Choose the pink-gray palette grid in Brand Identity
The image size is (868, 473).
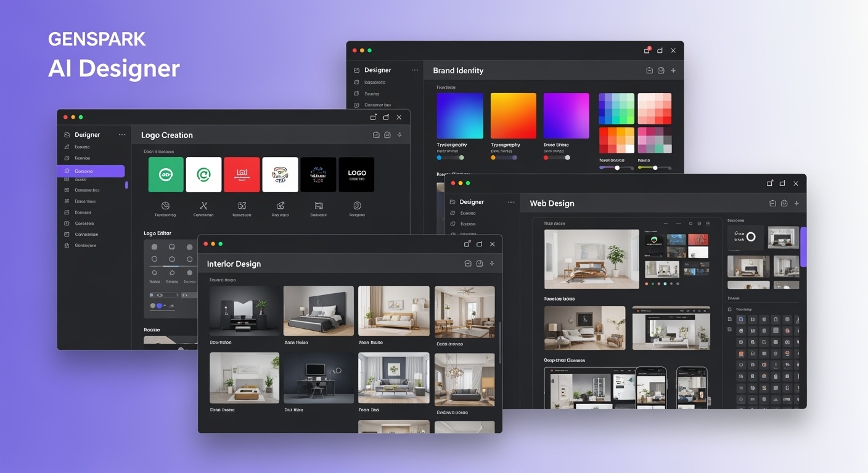coord(654,140)
